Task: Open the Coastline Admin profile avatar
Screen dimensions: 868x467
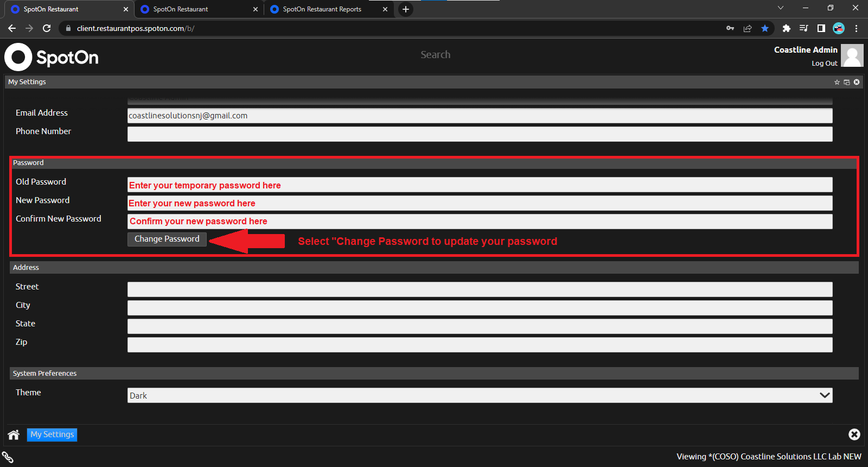Action: (x=852, y=55)
